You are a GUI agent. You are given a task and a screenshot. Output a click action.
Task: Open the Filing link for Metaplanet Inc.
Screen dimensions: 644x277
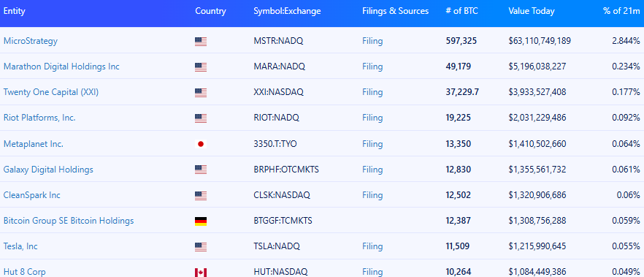372,144
